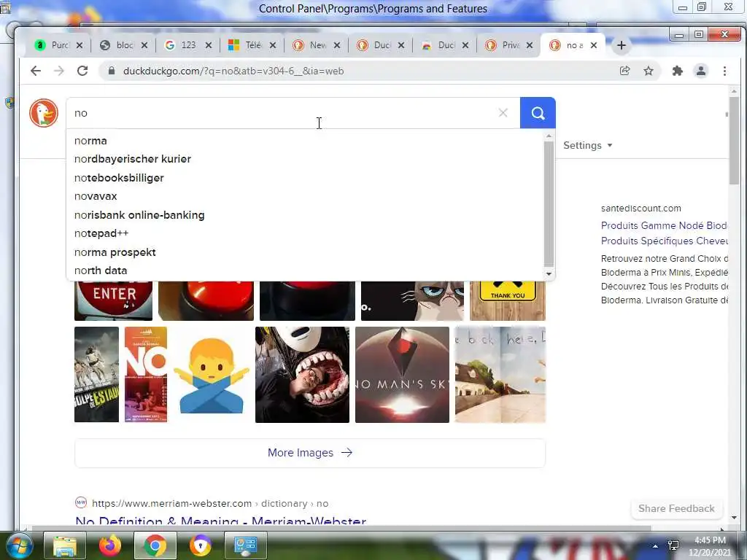Close the '123' Google tab
Image resolution: width=747 pixels, height=560 pixels.
click(x=208, y=45)
